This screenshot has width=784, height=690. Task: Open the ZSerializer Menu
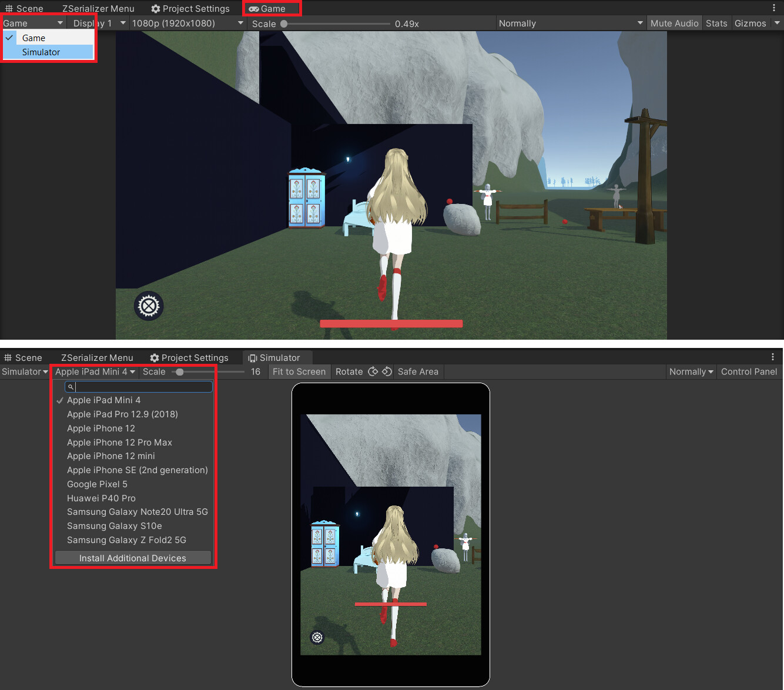pyautogui.click(x=98, y=8)
